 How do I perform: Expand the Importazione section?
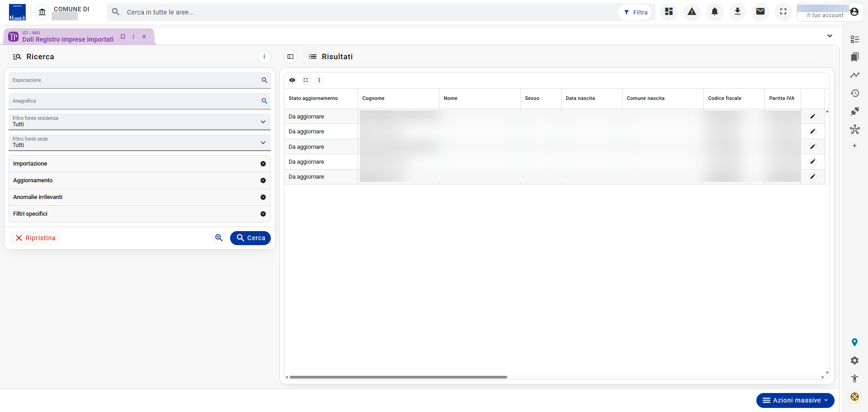140,164
